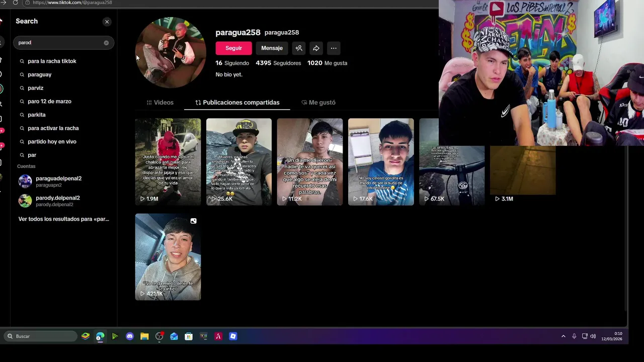This screenshot has width=644, height=362.
Task: Click the page vertical scrollbar
Action: 626,227
